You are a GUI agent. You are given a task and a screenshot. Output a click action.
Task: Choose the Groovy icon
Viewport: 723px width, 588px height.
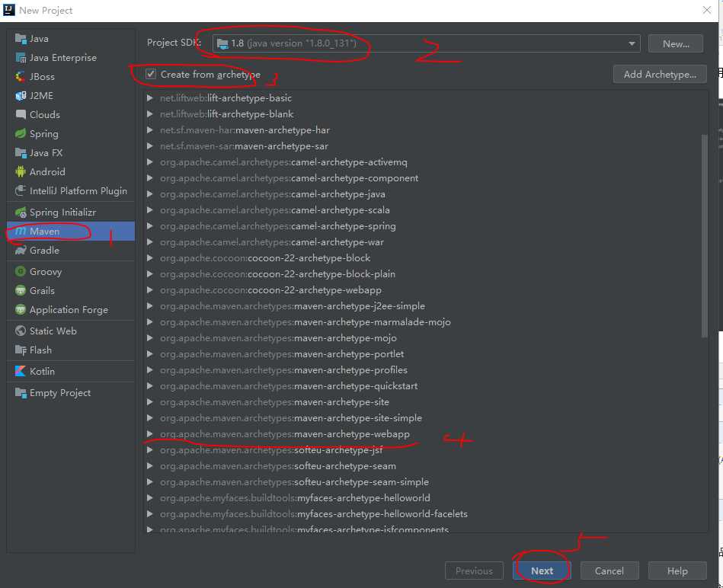point(21,271)
